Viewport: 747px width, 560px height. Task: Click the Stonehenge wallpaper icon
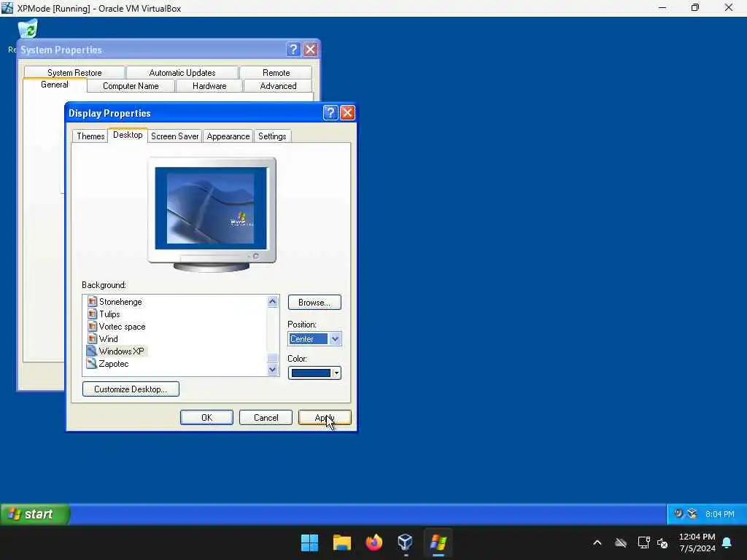pos(93,302)
